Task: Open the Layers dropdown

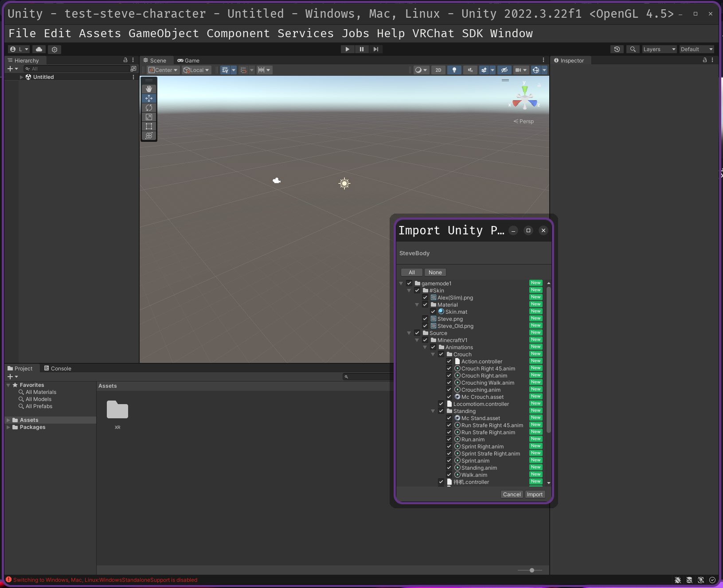Action: [659, 49]
